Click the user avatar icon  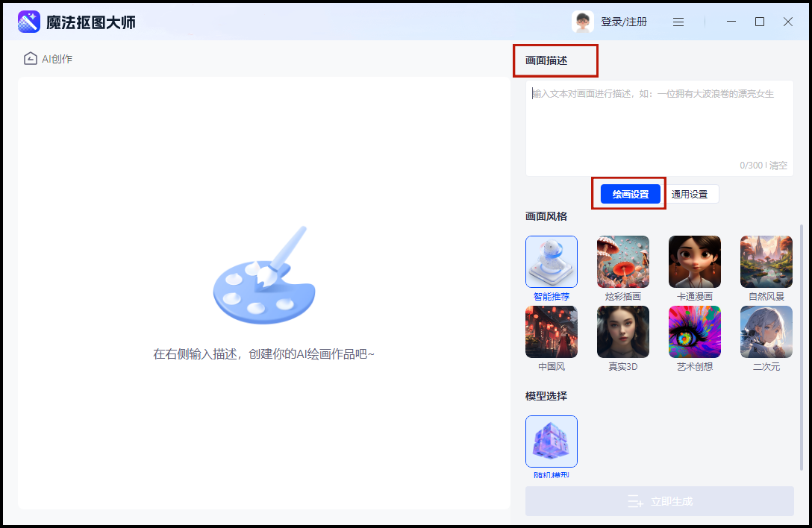pyautogui.click(x=582, y=22)
